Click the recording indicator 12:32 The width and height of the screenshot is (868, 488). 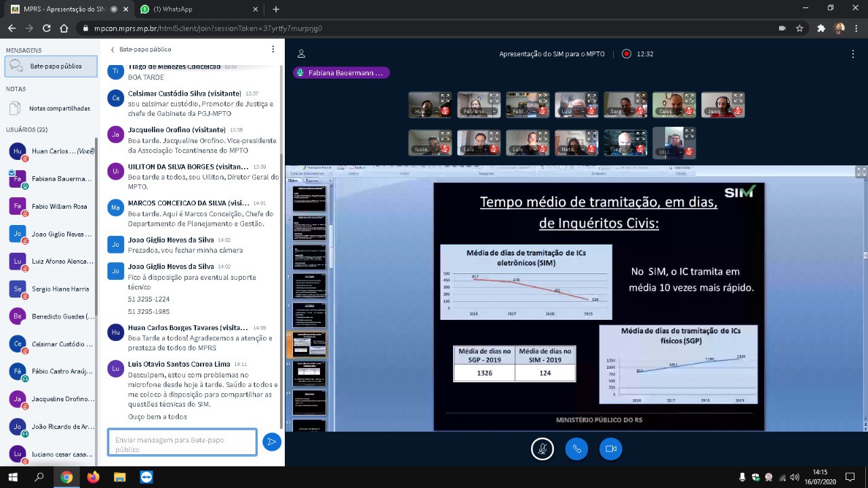[638, 54]
